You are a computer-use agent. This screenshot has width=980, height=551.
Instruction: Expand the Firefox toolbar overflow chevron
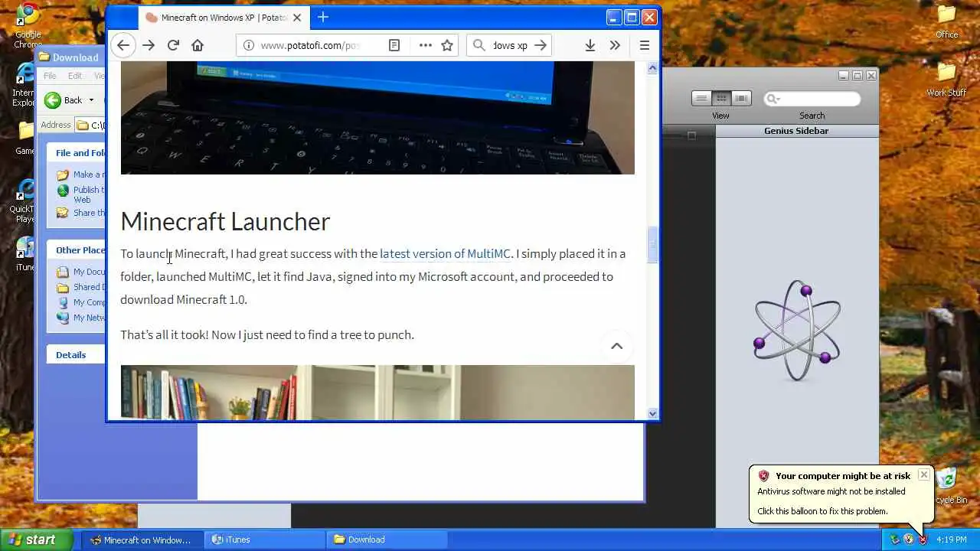point(615,45)
